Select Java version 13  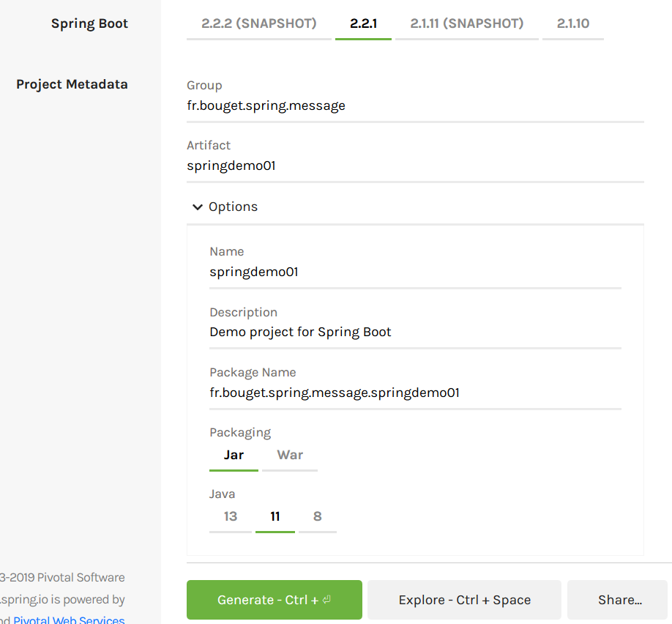[231, 516]
